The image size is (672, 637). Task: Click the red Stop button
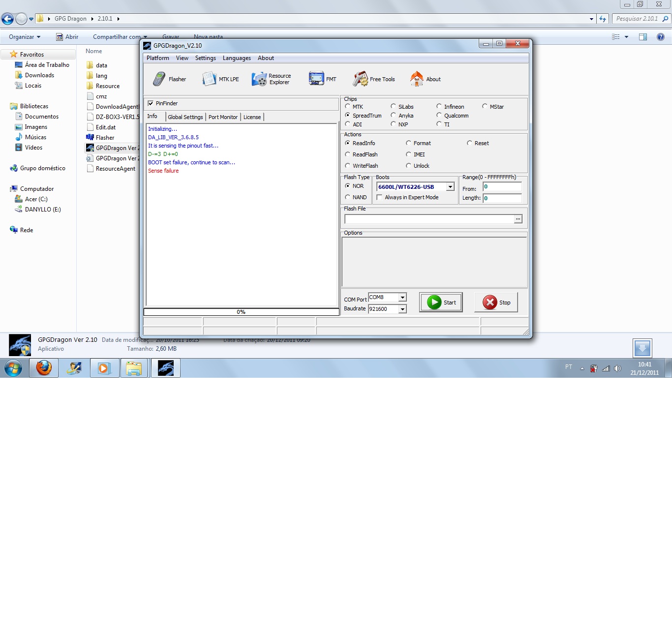[x=496, y=302]
